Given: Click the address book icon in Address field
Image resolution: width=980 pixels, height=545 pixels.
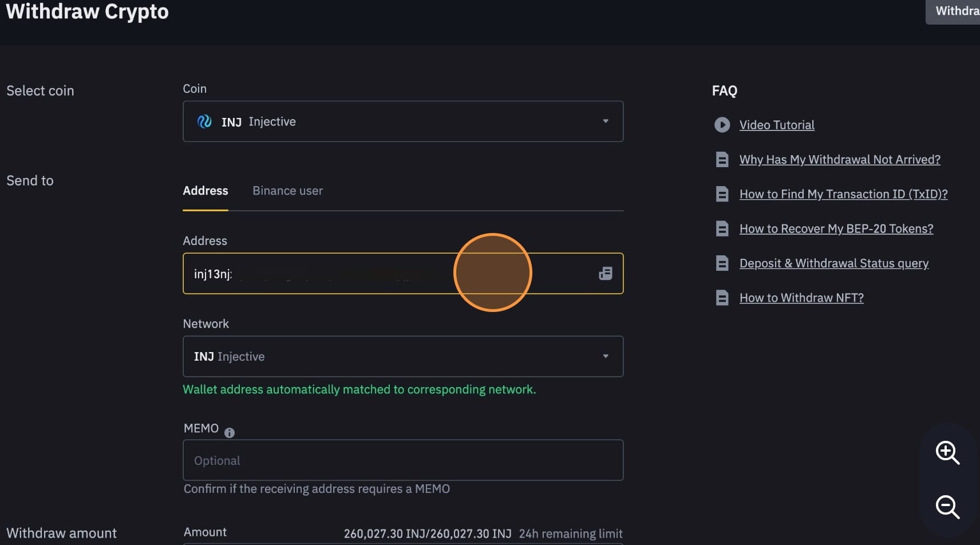Looking at the screenshot, I should tap(605, 274).
